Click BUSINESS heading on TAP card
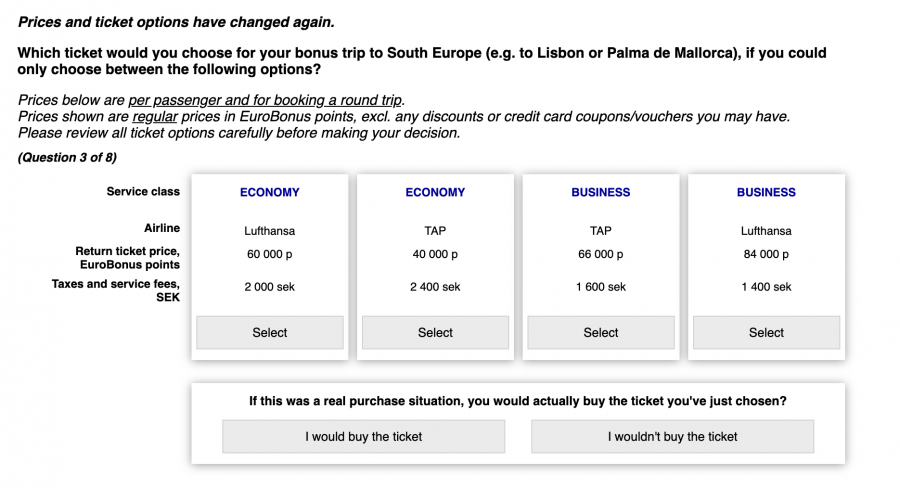 [x=601, y=192]
